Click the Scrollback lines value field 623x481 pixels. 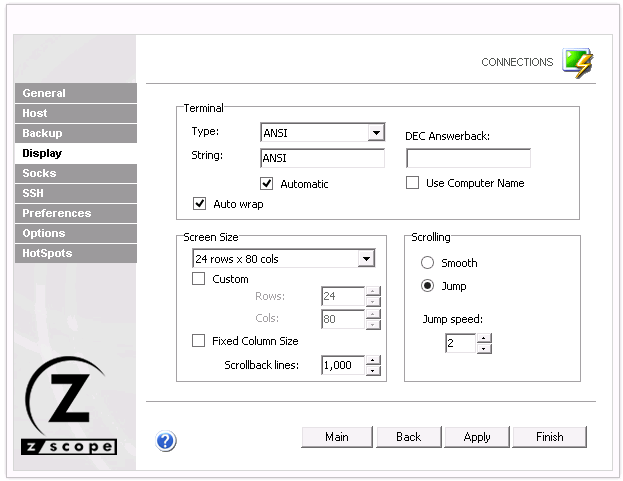click(x=343, y=365)
